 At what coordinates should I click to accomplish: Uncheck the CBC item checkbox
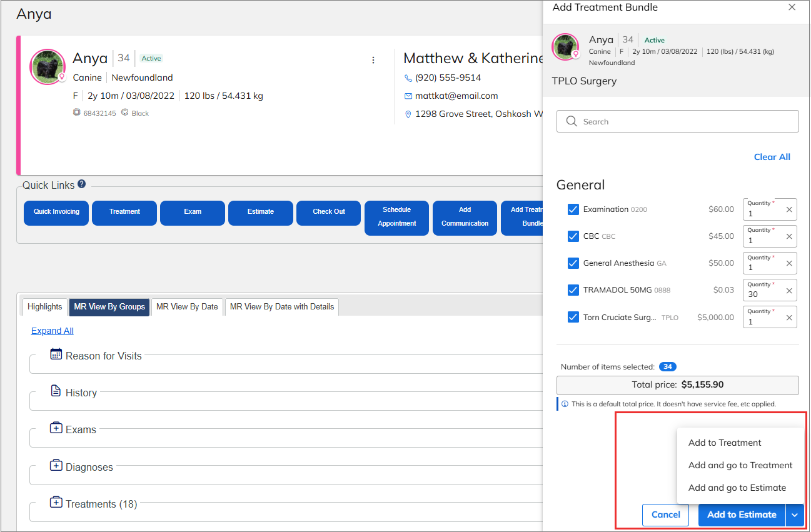click(x=573, y=236)
